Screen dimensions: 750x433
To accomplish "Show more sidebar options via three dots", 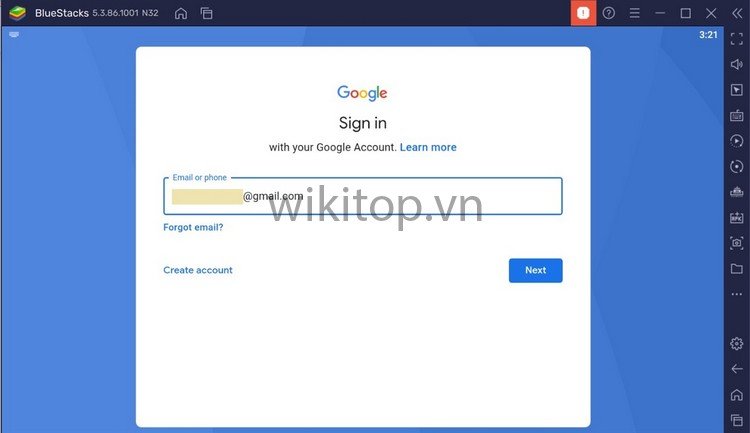I will click(x=737, y=294).
